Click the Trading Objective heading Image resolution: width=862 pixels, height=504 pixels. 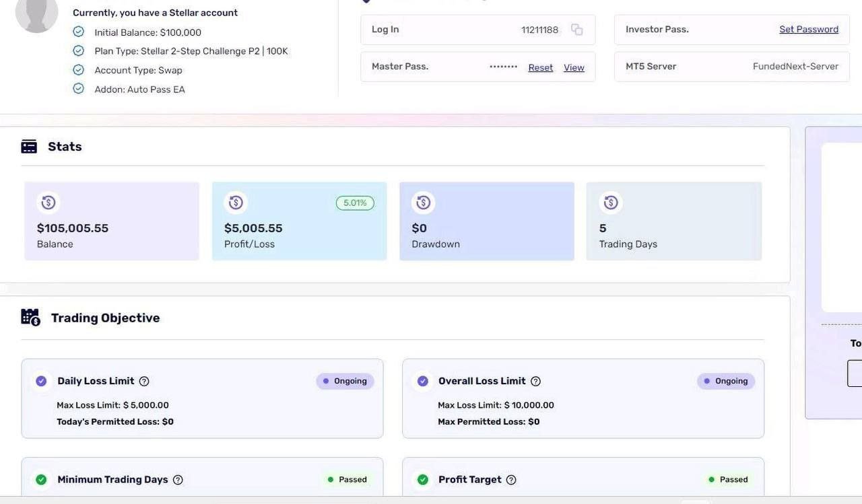click(106, 318)
